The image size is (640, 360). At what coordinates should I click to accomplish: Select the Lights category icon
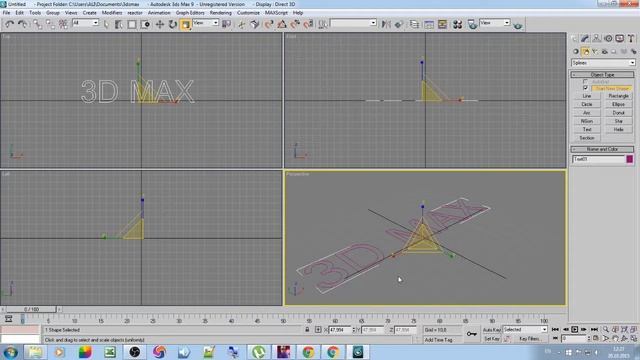[x=595, y=51]
